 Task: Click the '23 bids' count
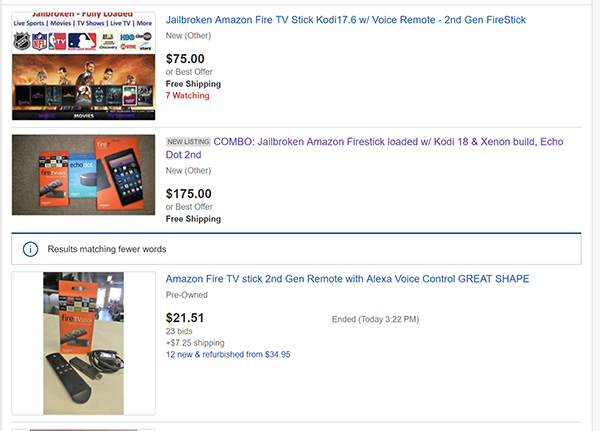180,331
